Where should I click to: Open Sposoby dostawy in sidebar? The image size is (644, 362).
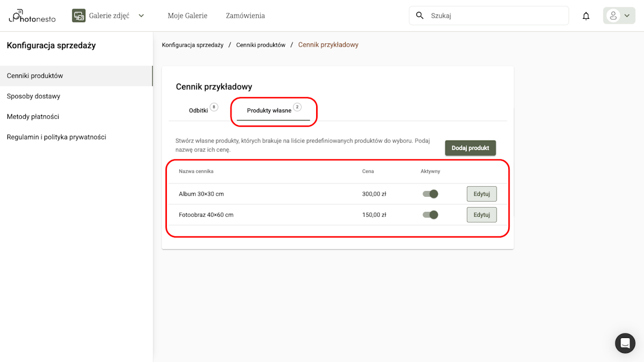click(x=33, y=97)
